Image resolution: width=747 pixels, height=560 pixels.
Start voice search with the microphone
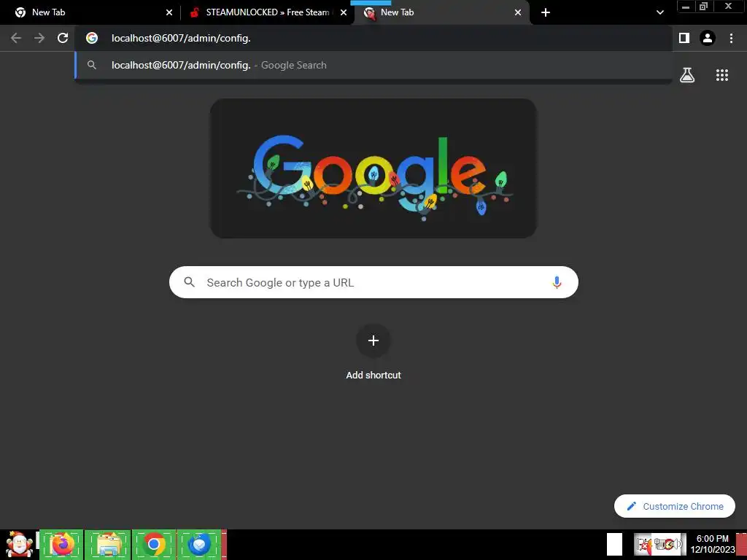(557, 282)
